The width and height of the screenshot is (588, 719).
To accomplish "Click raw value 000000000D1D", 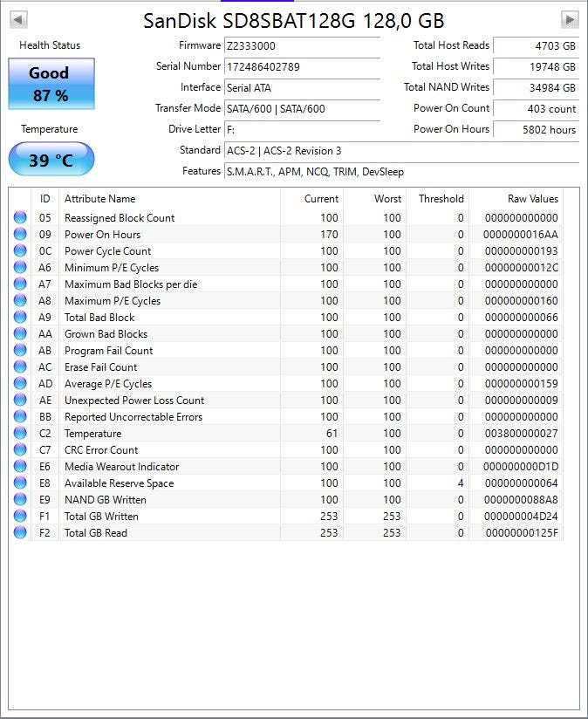I will point(521,466).
